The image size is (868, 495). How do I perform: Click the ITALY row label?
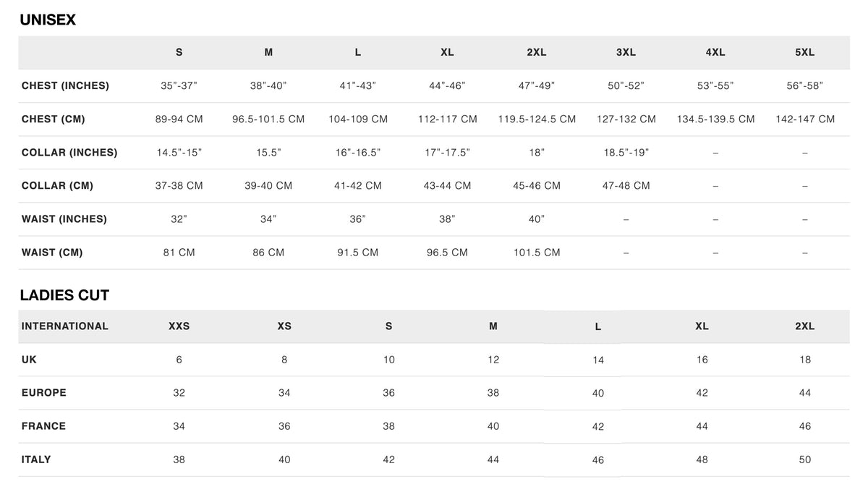click(x=36, y=459)
